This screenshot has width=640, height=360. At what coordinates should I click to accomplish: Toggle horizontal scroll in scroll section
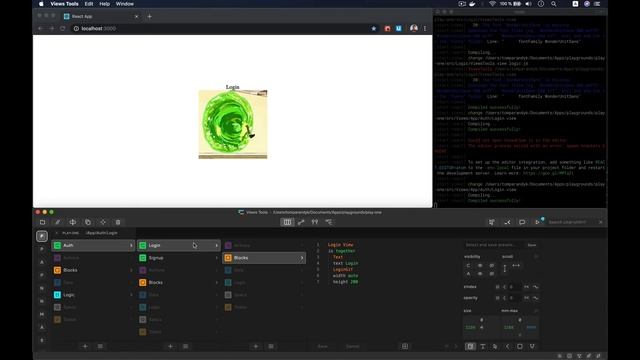click(x=516, y=265)
